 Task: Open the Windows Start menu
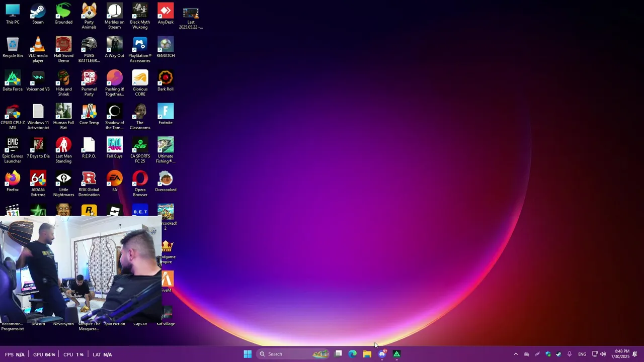point(248,354)
